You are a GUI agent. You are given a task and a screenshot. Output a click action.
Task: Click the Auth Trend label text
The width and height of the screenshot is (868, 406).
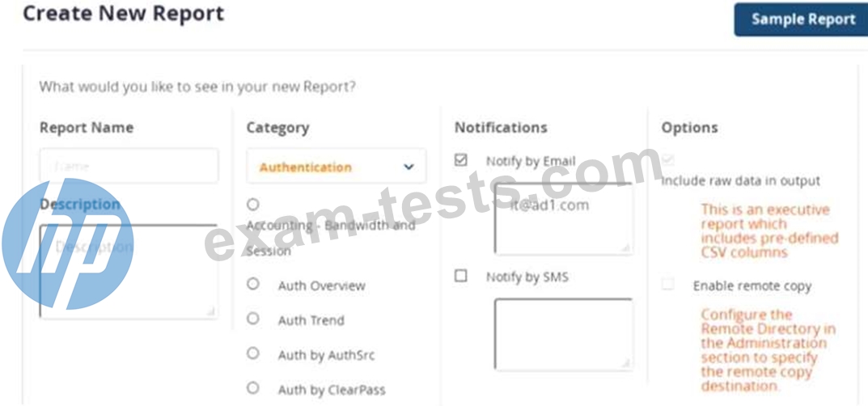click(x=311, y=320)
